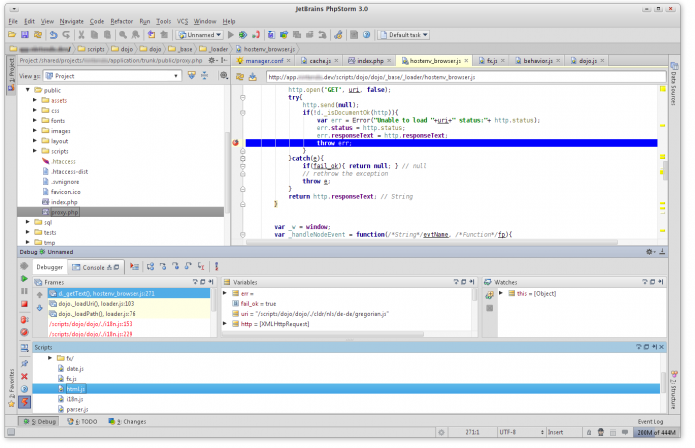Open the TODO tool window button
The height and width of the screenshot is (448, 695).
(x=82, y=421)
